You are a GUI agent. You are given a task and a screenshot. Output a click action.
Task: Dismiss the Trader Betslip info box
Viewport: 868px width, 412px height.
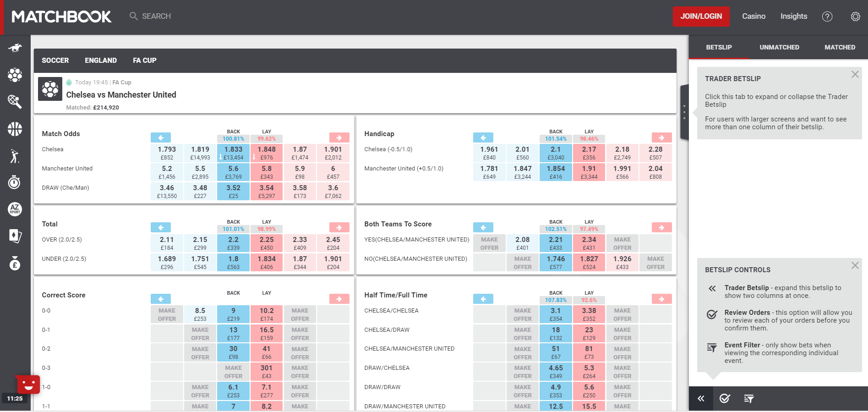click(x=855, y=74)
